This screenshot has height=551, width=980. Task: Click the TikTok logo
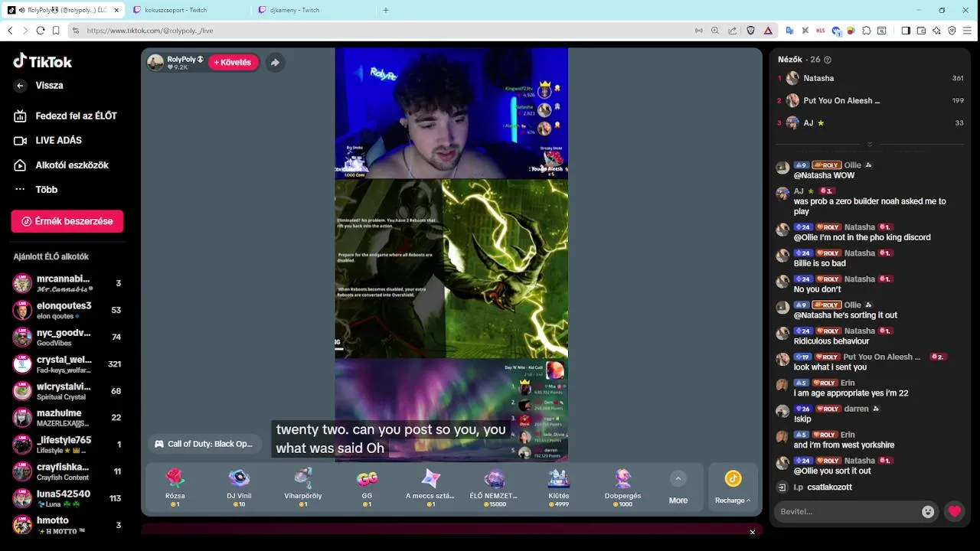coord(43,61)
